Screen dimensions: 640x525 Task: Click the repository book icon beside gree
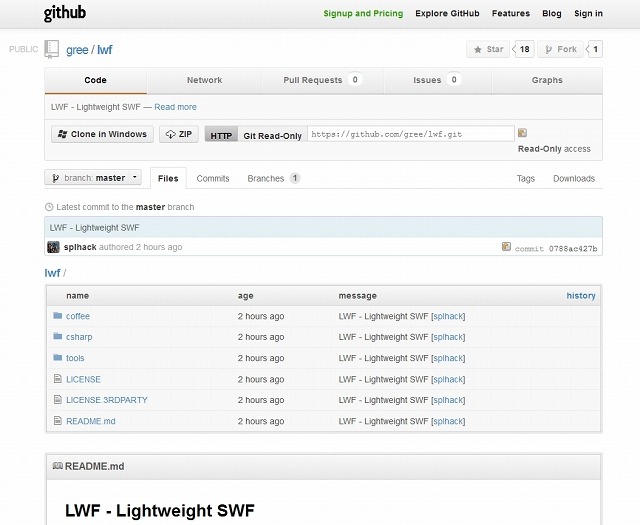[x=51, y=49]
